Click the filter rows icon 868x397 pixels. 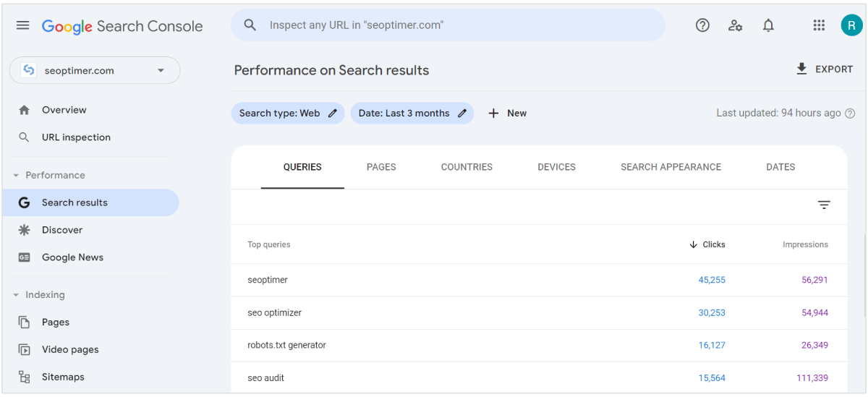pyautogui.click(x=824, y=205)
